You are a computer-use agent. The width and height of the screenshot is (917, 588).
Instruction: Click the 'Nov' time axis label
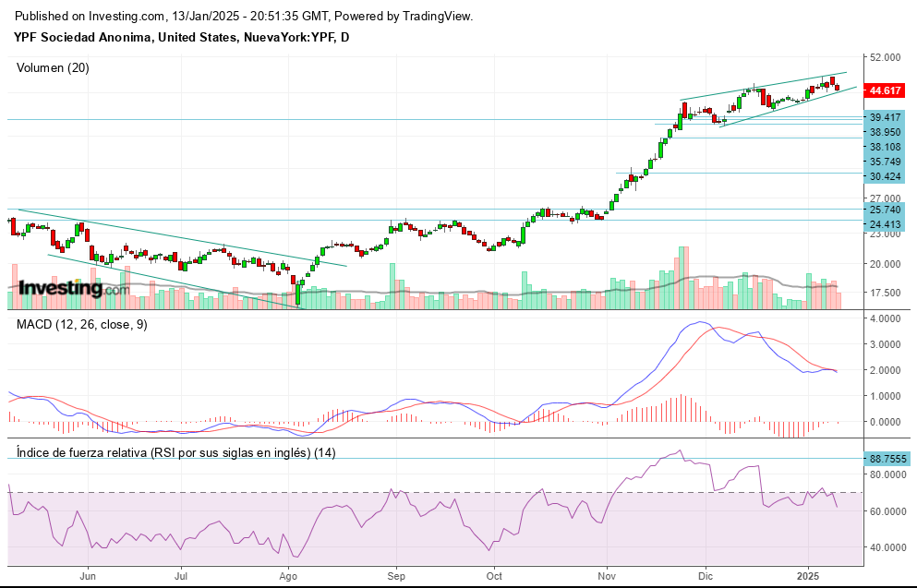click(x=607, y=576)
